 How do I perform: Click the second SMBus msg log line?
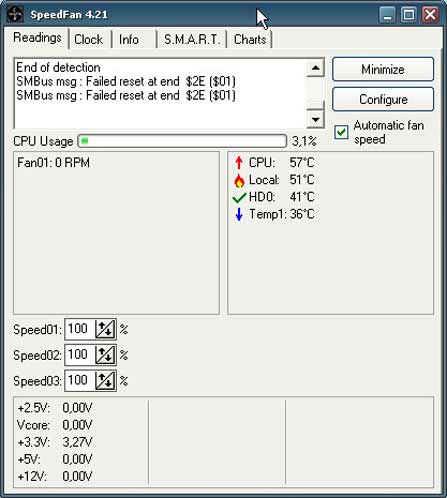tap(126, 95)
